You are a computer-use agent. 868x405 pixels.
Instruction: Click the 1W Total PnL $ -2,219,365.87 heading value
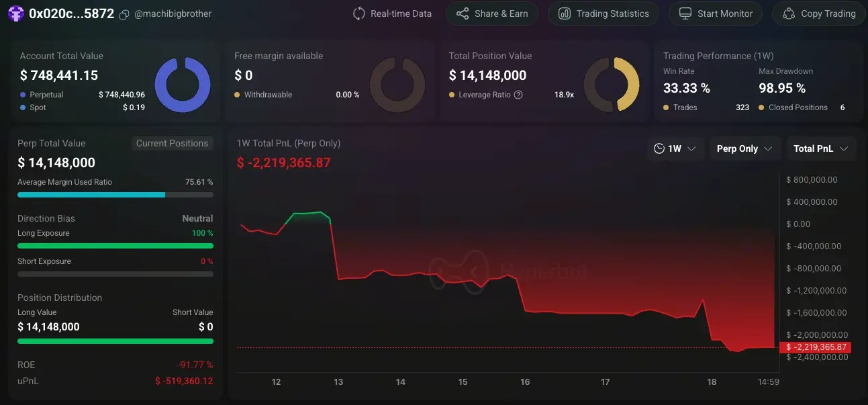point(284,163)
